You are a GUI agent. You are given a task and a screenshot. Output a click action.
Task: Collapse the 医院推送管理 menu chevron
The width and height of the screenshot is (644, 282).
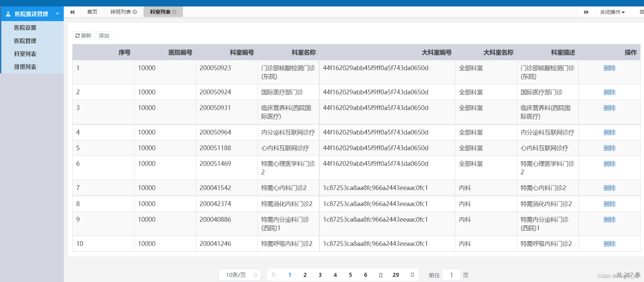tap(58, 14)
